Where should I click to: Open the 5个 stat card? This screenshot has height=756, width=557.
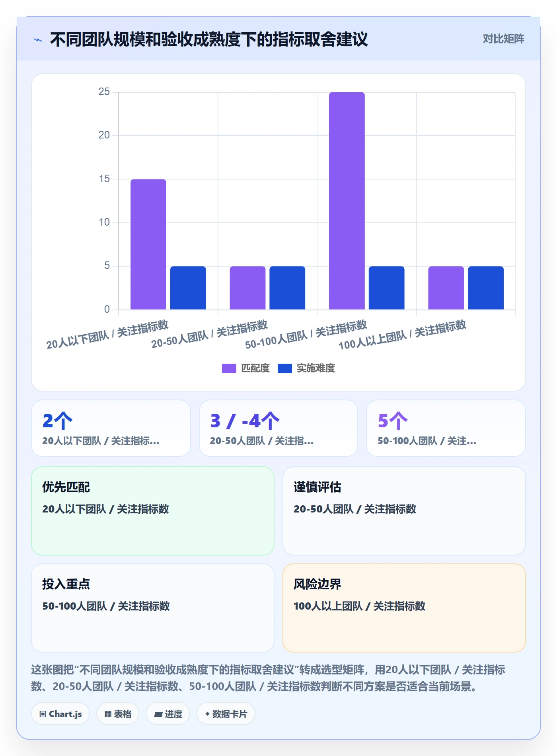point(446,428)
